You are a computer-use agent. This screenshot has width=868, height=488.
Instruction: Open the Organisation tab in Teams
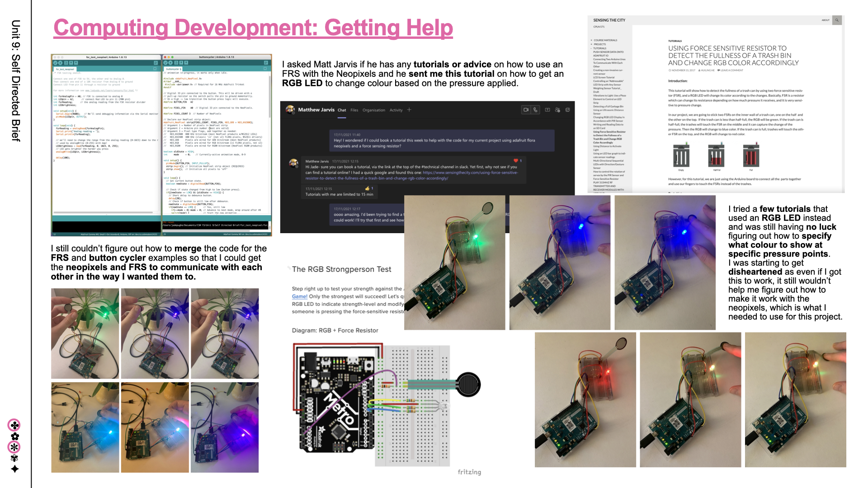[374, 110]
